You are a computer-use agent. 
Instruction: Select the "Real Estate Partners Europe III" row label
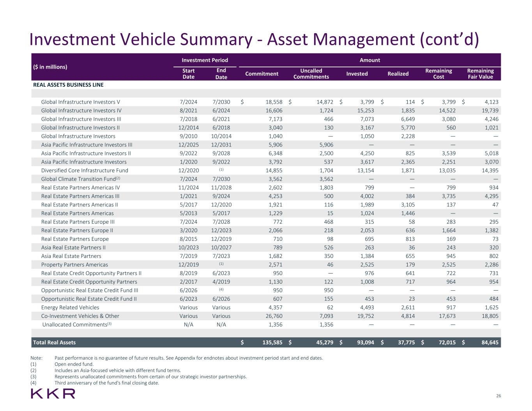coord(78,222)
